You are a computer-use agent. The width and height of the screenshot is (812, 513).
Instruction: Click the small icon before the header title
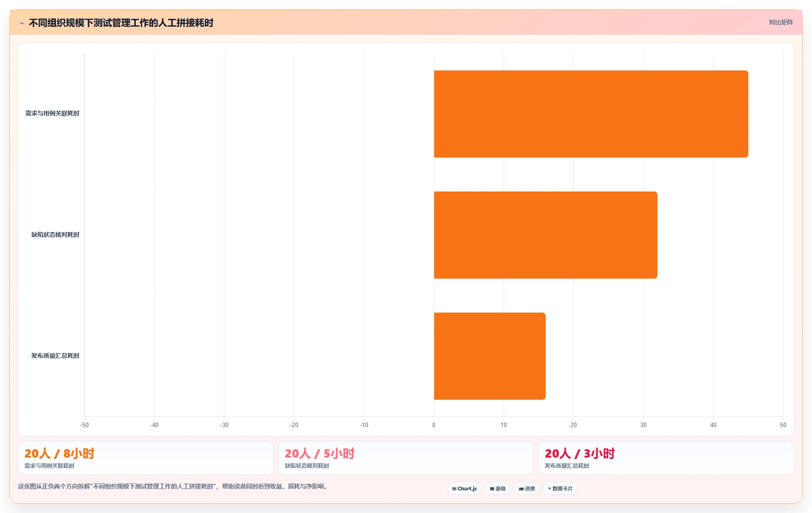(22, 23)
